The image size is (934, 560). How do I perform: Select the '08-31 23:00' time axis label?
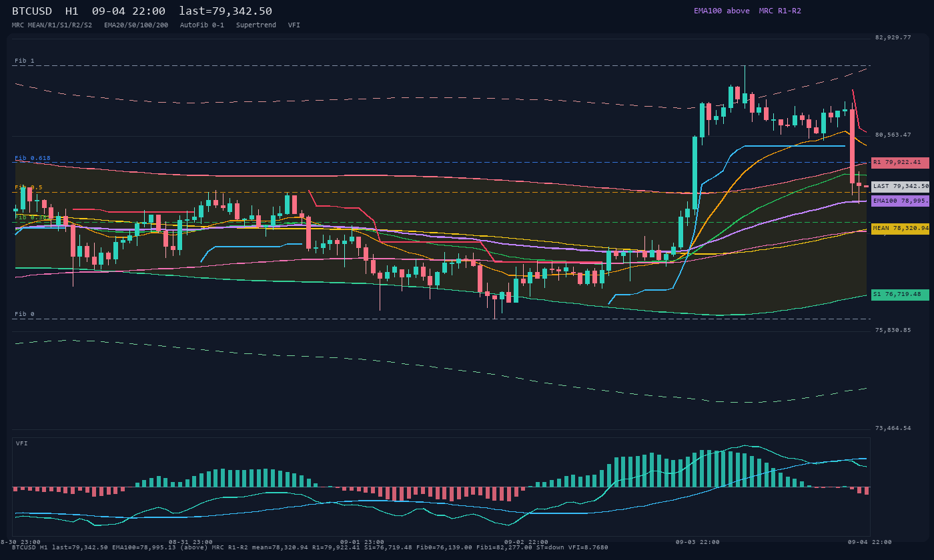[191, 542]
